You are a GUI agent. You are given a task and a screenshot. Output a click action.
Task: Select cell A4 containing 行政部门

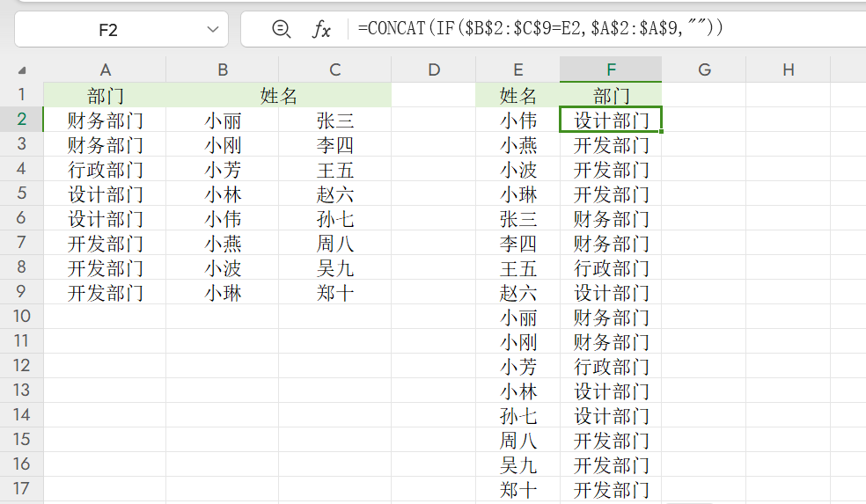[105, 170]
